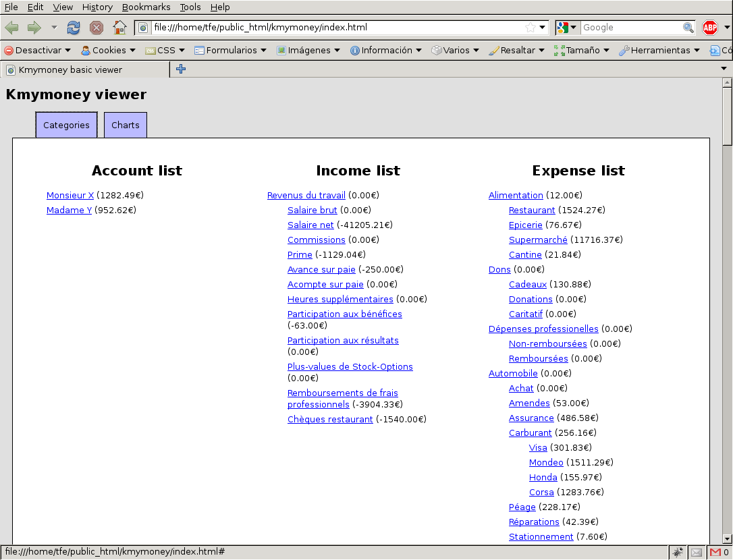Open the History menu

[x=97, y=7]
